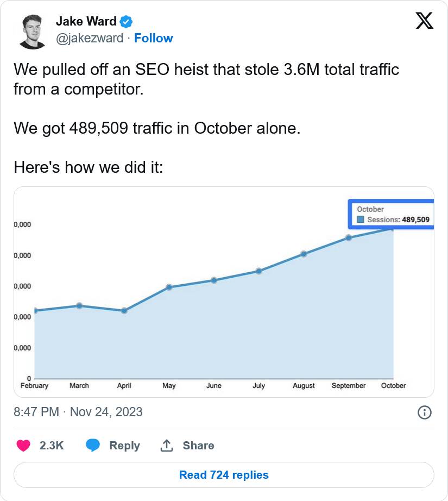This screenshot has height=501, width=448.
Task: Click the X logo icon
Action: click(424, 21)
